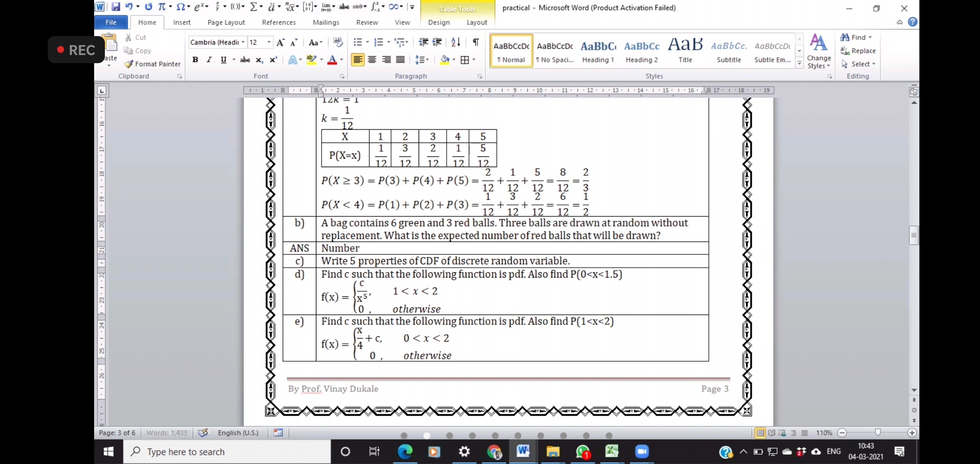Apply the Heading 1 style

coord(598,51)
